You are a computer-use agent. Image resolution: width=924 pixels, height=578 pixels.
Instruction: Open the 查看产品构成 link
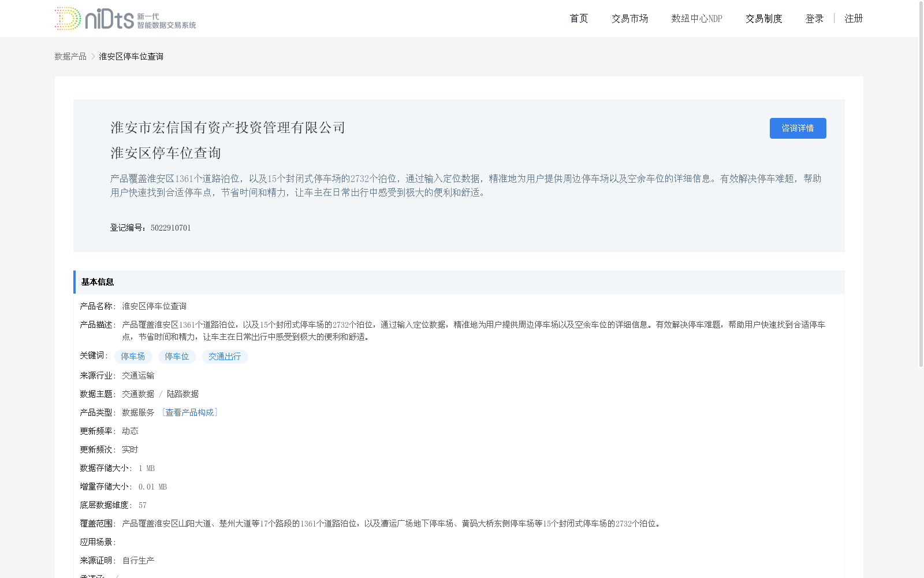(x=190, y=412)
